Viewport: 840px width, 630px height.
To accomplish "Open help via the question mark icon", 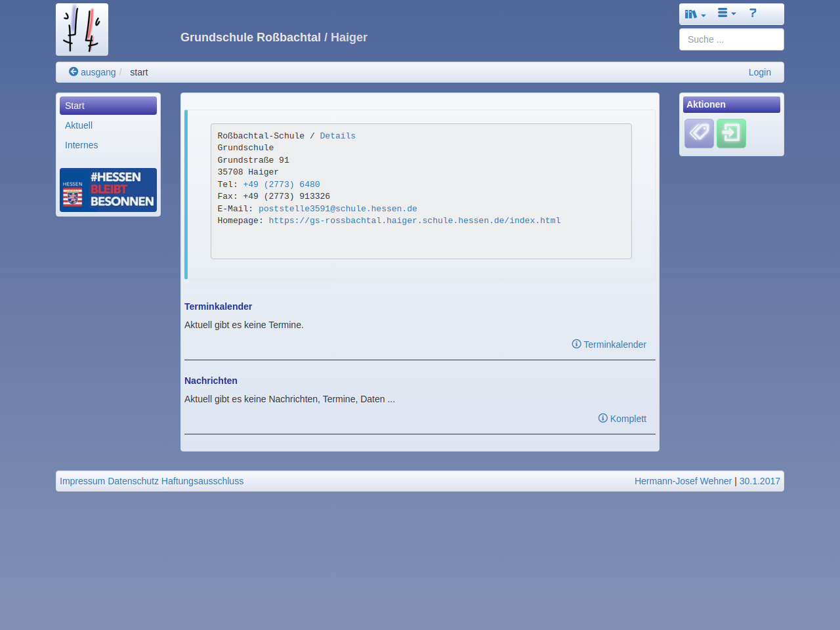I will pyautogui.click(x=753, y=13).
